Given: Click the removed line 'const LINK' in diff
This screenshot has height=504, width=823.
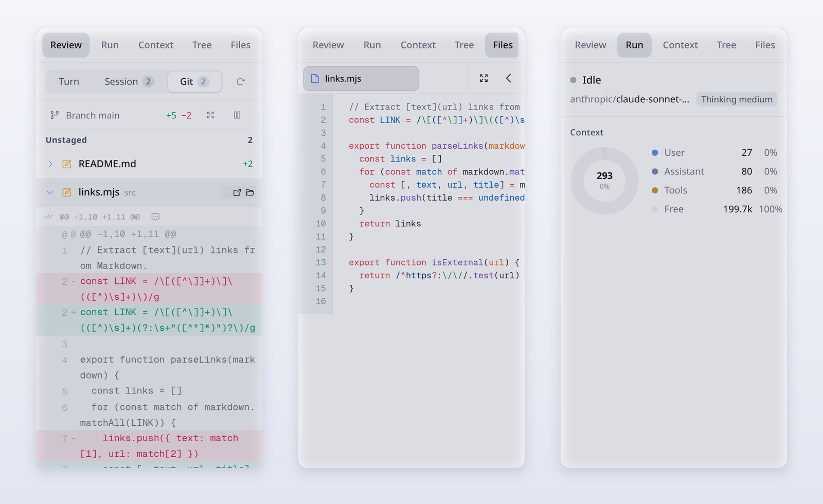Looking at the screenshot, I should 149,289.
